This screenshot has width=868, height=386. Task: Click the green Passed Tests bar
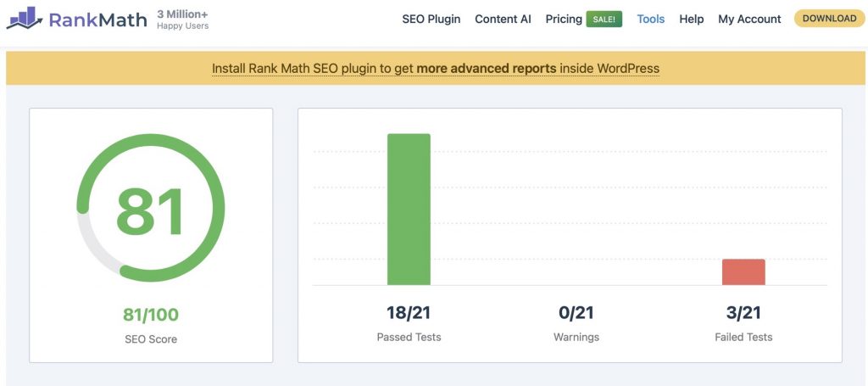pyautogui.click(x=409, y=210)
